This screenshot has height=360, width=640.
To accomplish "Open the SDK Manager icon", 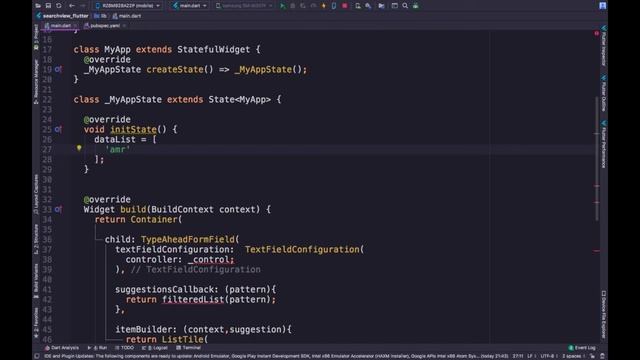I will point(368,6).
